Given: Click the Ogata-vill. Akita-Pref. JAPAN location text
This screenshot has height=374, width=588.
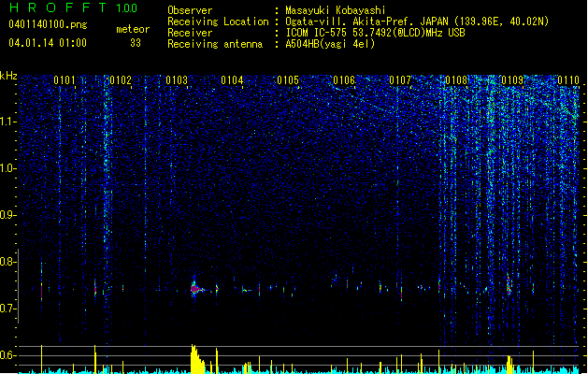Looking at the screenshot, I should tap(417, 22).
